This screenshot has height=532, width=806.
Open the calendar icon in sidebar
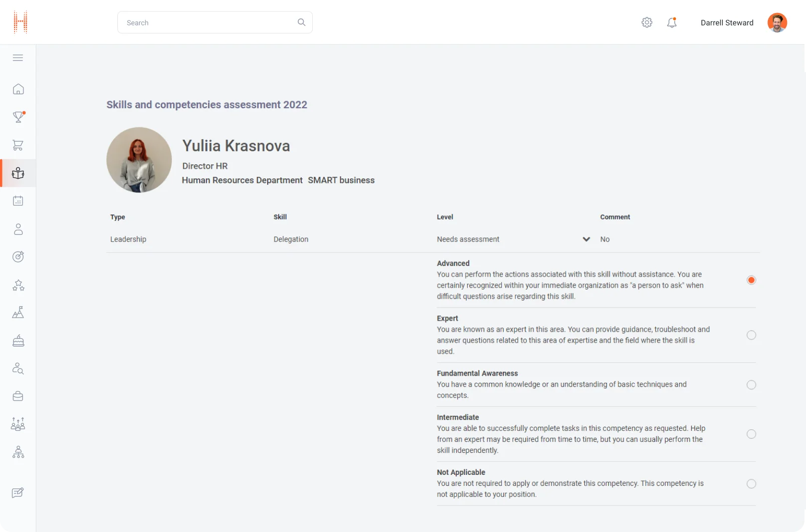(x=18, y=201)
